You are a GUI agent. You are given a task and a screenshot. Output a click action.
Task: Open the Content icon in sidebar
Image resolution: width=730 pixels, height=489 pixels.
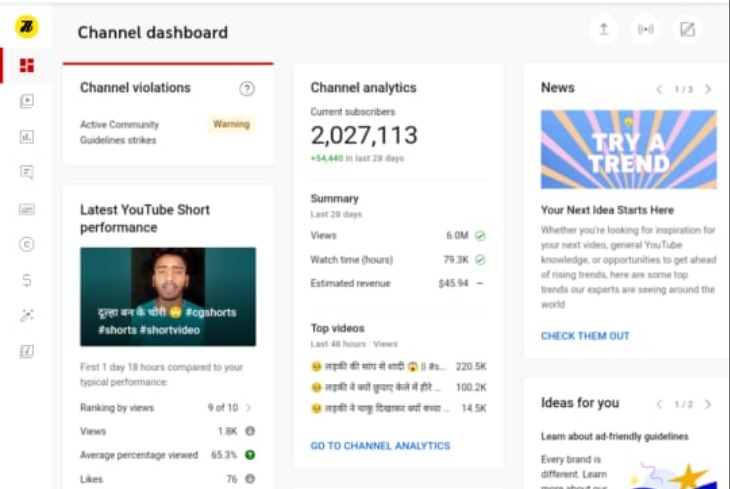pos(27,101)
